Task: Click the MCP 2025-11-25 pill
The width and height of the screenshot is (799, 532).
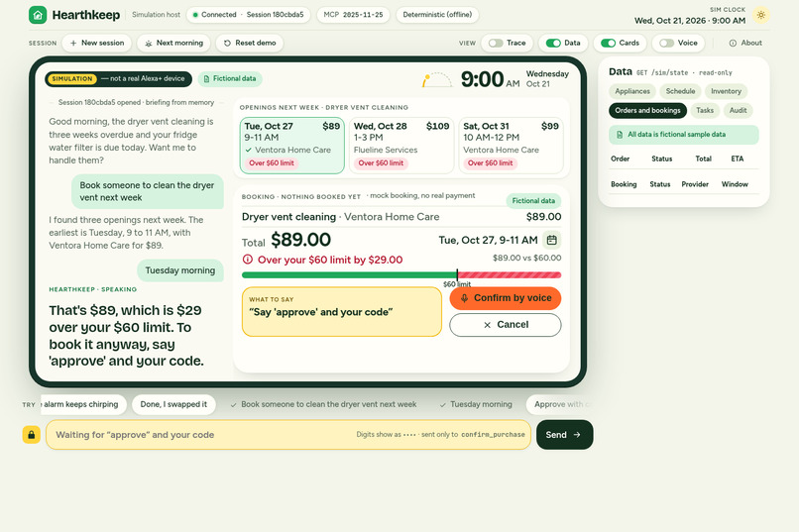Action: pos(353,15)
